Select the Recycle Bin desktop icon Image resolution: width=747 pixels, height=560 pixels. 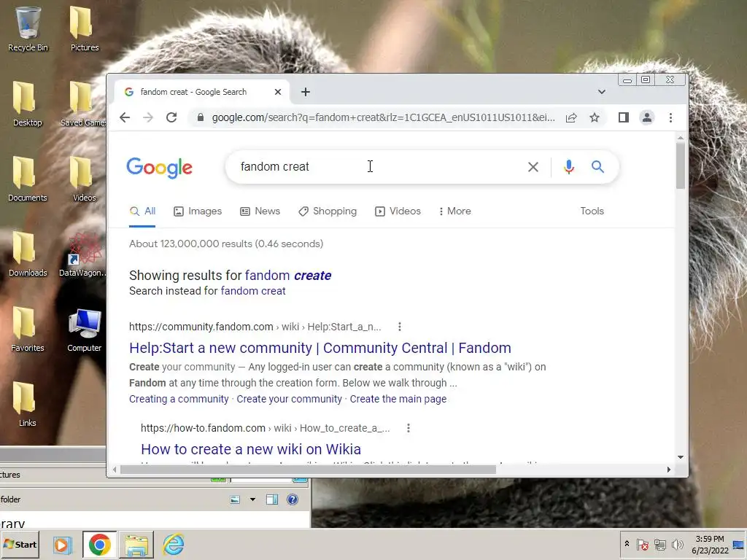[x=28, y=28]
